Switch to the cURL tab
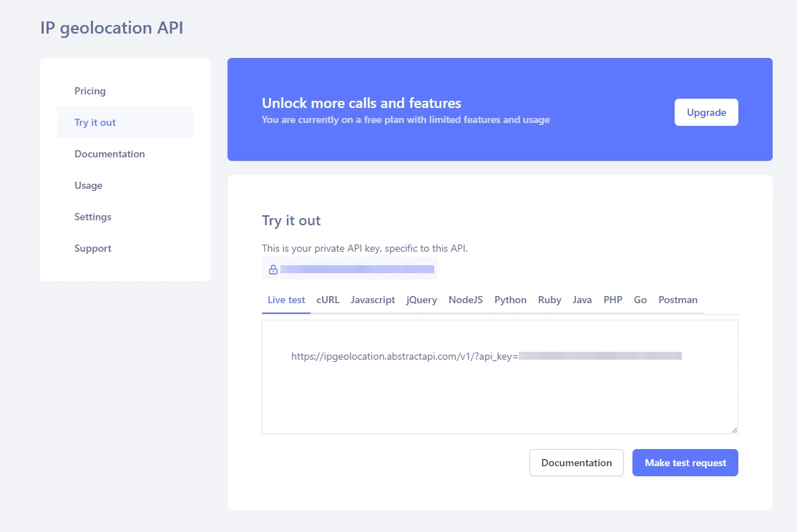Screen dimensions: 797x532 tap(328, 300)
